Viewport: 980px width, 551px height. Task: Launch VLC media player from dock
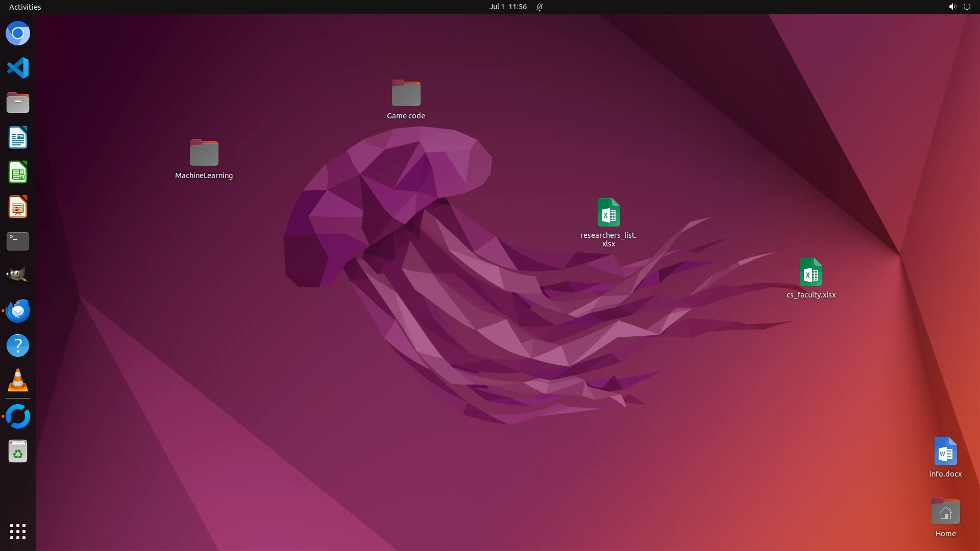click(18, 381)
